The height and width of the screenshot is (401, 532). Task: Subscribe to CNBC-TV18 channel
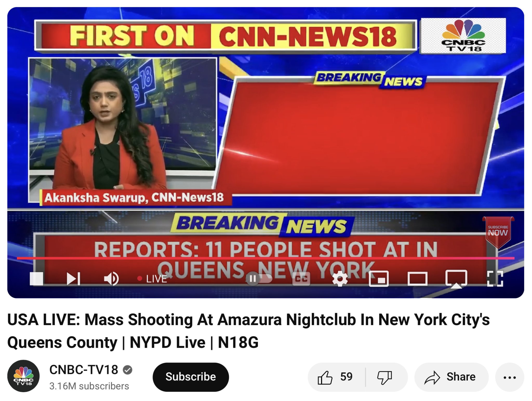pyautogui.click(x=191, y=377)
